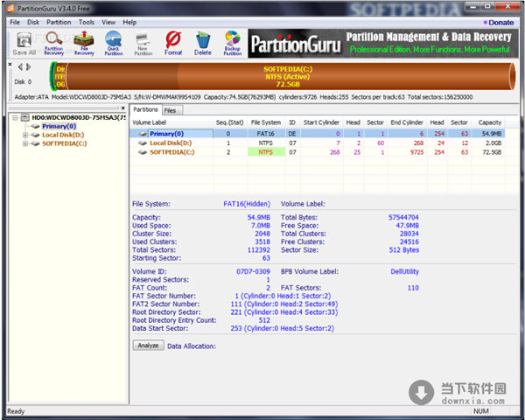Click the Ready status bar text
The width and height of the screenshot is (525, 420).
click(16, 411)
